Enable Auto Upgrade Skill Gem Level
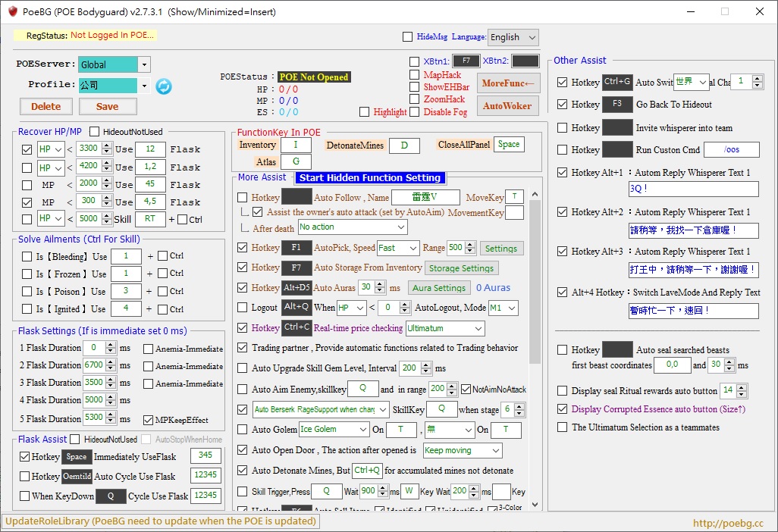Image resolution: width=778 pixels, height=532 pixels. click(x=242, y=368)
